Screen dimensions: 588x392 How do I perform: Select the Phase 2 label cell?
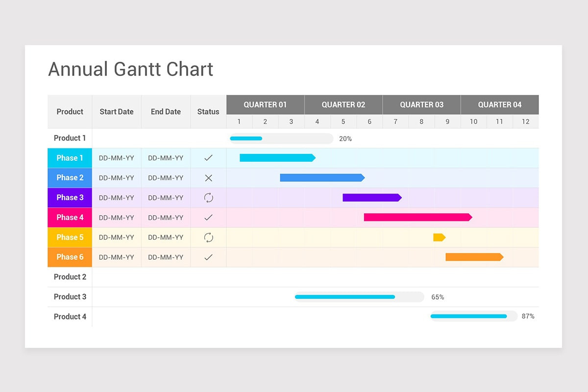[70, 178]
